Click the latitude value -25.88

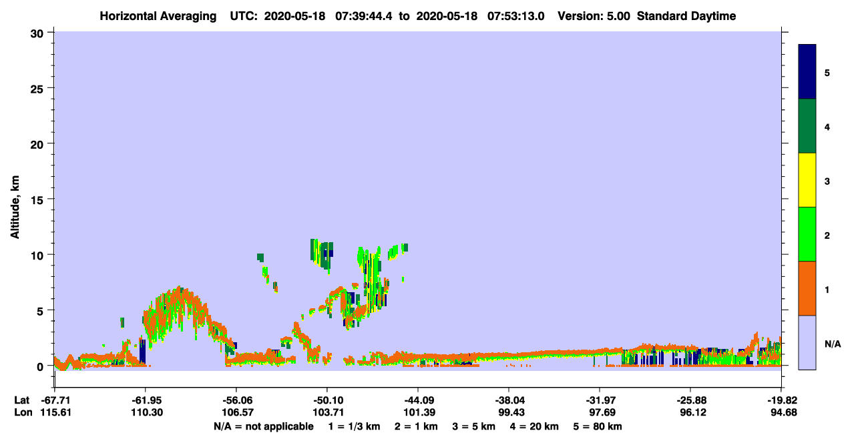(x=690, y=400)
